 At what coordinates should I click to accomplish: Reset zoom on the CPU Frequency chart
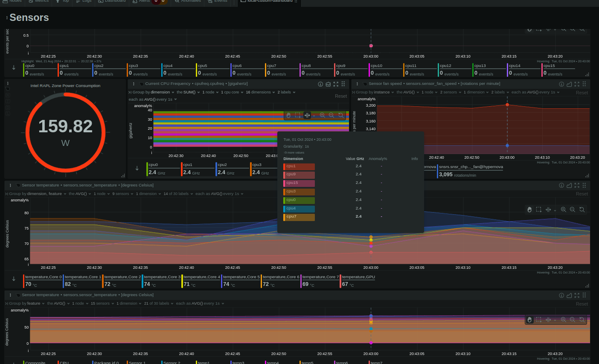click(x=341, y=115)
